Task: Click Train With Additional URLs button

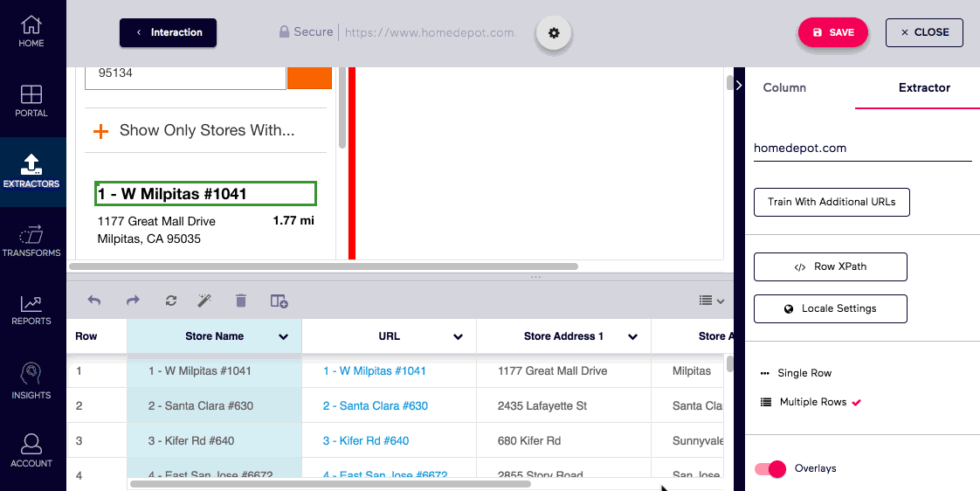Action: (831, 202)
